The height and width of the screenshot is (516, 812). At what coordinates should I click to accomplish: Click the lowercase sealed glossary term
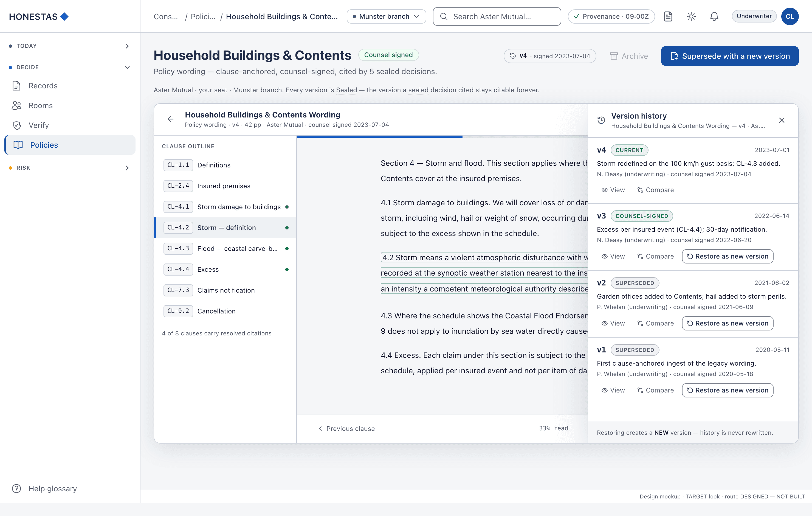point(418,90)
